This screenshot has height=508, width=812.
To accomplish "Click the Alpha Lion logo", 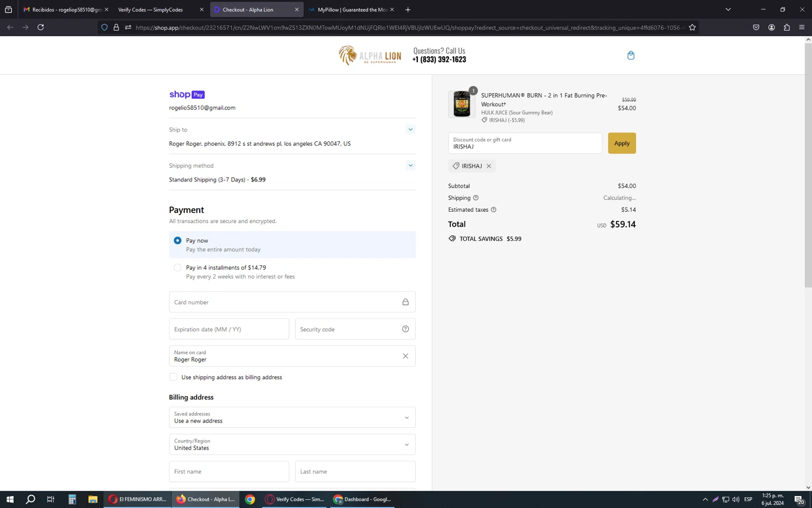I will click(370, 55).
